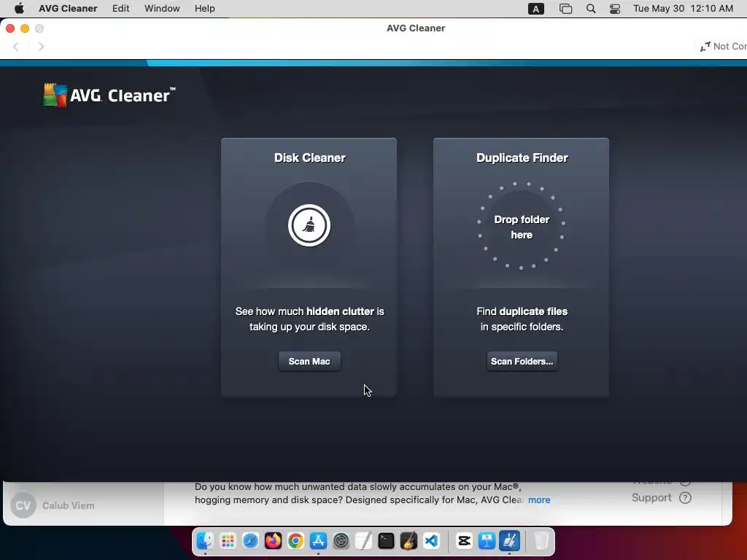
Task: Close the AVG Cleaner window
Action: pyautogui.click(x=10, y=28)
